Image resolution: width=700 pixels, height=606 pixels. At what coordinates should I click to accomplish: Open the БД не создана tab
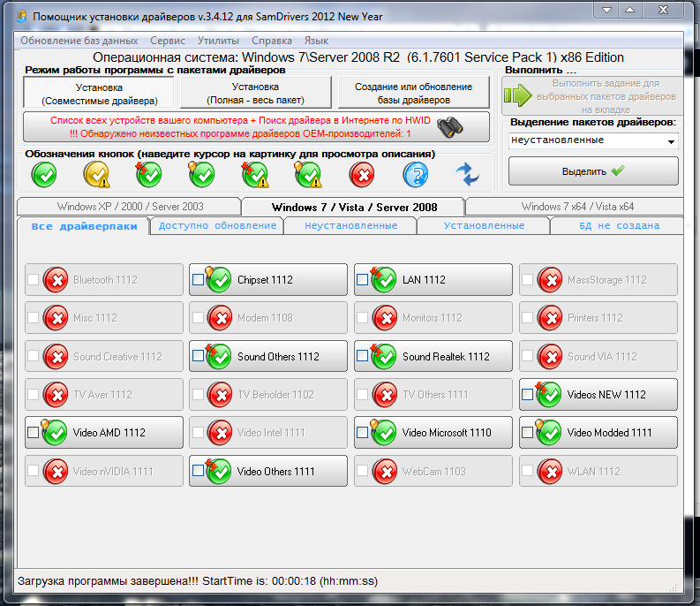pos(619,225)
